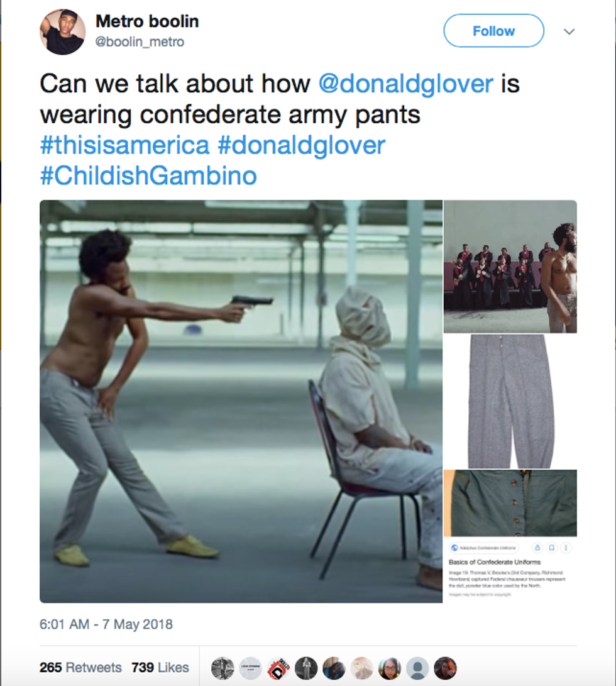The width and height of the screenshot is (616, 686).
Task: Open the red and black diamond logo avatar
Action: click(x=278, y=668)
